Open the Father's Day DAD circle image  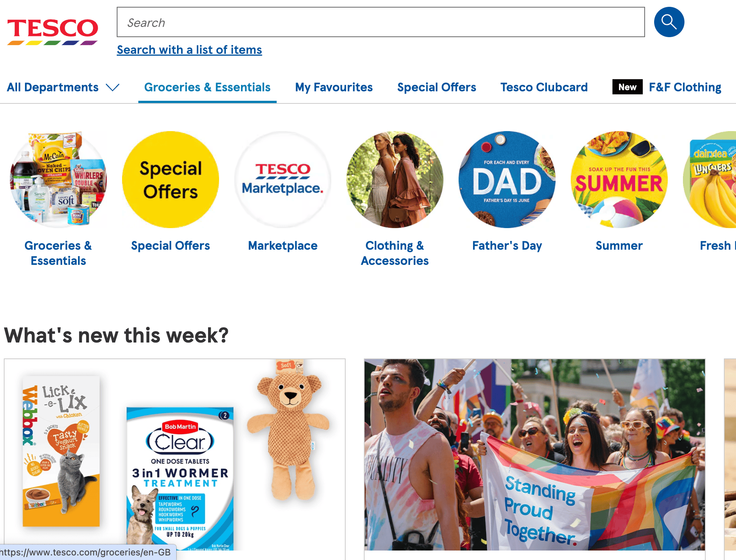pyautogui.click(x=507, y=180)
